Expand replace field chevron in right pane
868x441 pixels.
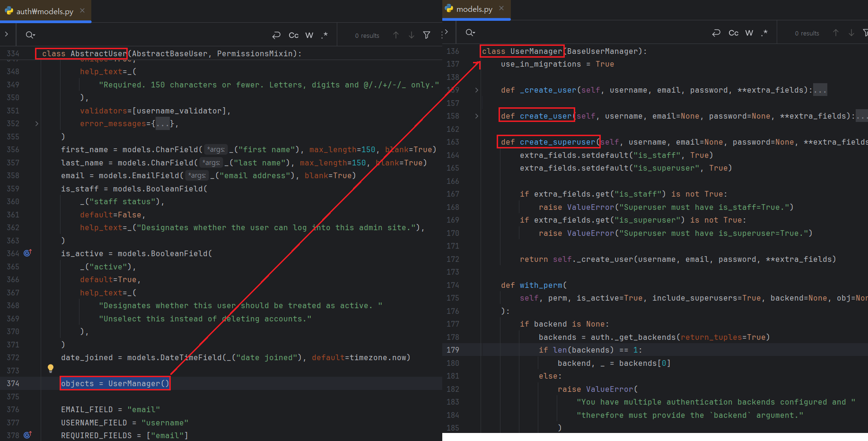click(447, 33)
